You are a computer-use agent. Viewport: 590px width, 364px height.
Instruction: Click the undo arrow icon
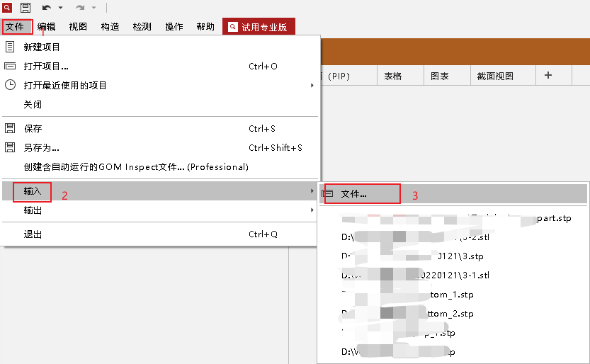(46, 8)
